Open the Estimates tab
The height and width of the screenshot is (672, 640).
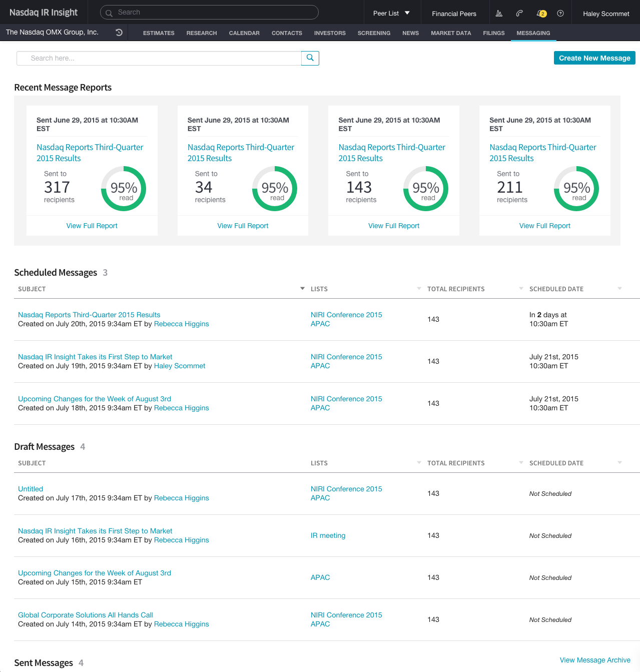click(x=159, y=33)
